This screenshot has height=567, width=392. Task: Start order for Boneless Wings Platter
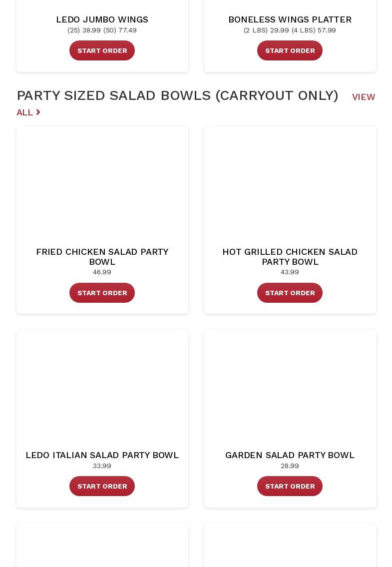click(x=290, y=50)
